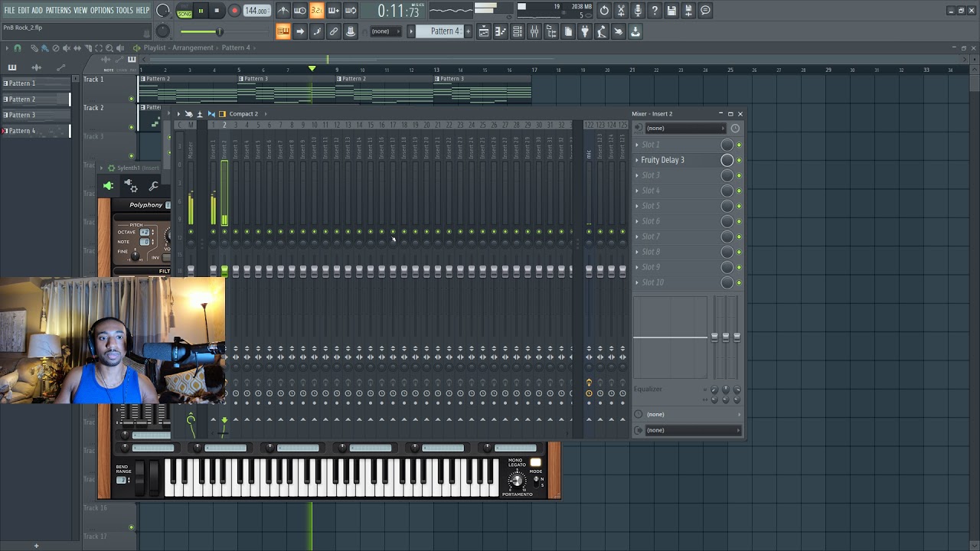Click the record button
This screenshot has width=980, height=551.
pyautogui.click(x=234, y=11)
